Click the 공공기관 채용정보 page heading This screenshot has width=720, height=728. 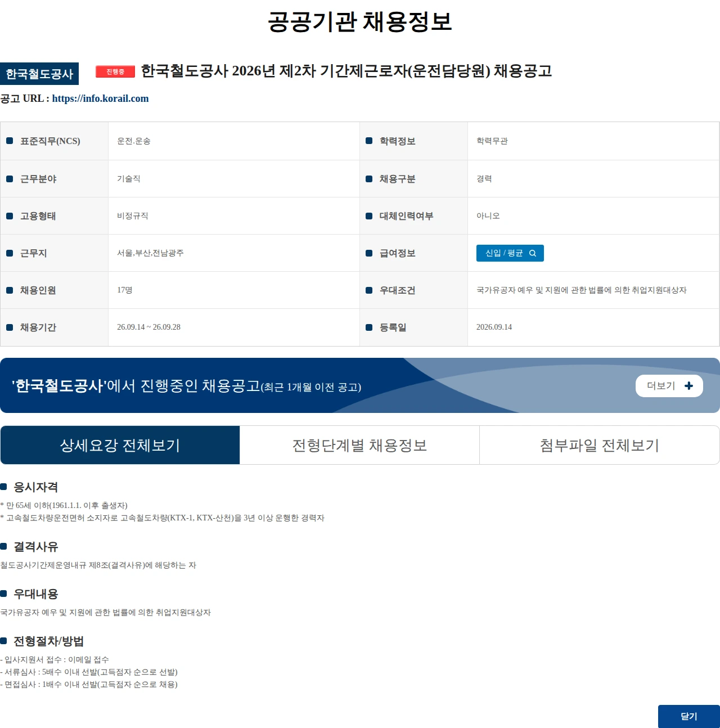click(360, 22)
